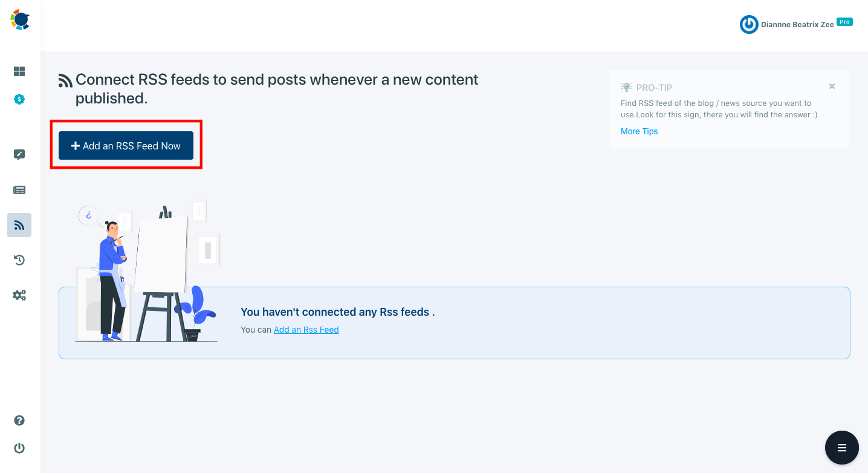This screenshot has height=473, width=868.
Task: Click the lightbulb icon in PRO-TIP
Action: 626,87
